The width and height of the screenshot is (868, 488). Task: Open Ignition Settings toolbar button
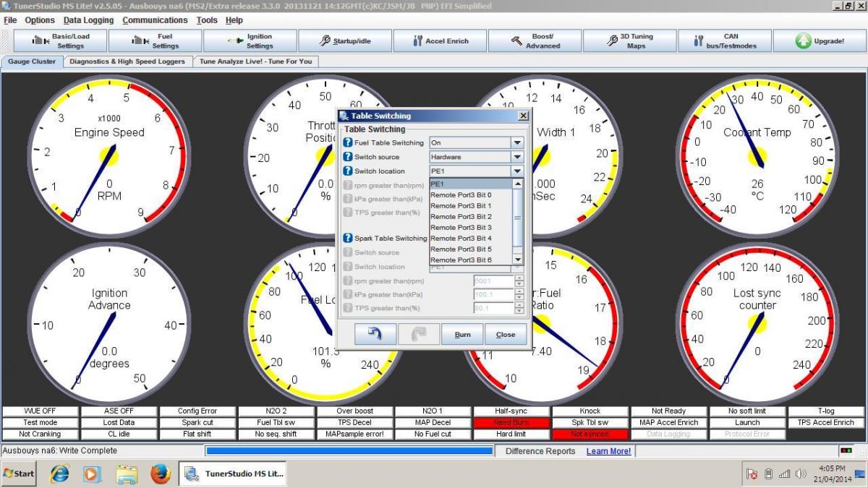[250, 41]
